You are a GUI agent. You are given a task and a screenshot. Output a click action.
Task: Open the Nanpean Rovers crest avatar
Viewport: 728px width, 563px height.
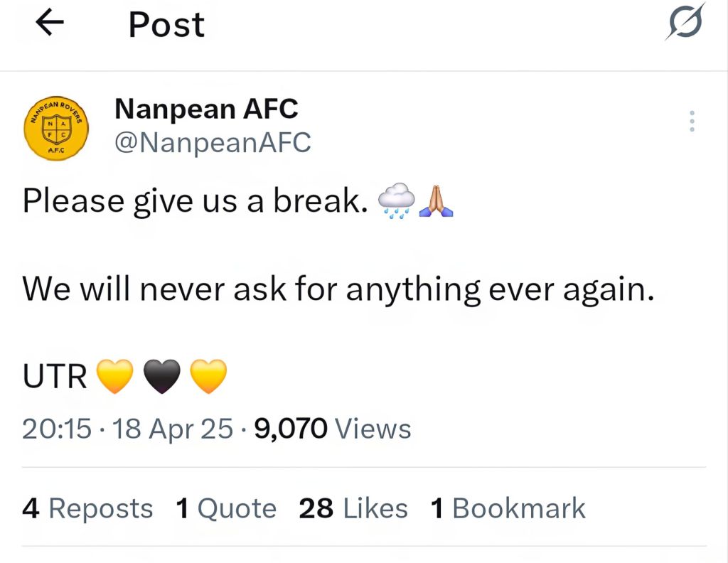tap(55, 128)
